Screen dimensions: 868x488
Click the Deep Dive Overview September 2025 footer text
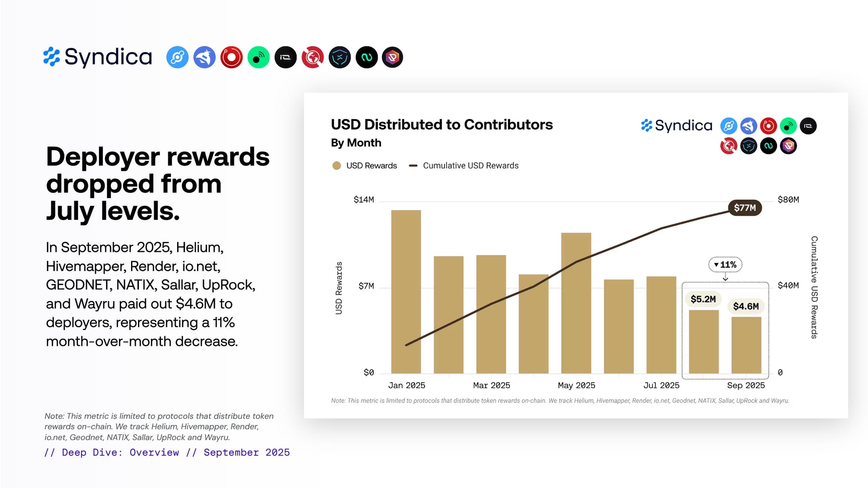(x=167, y=452)
